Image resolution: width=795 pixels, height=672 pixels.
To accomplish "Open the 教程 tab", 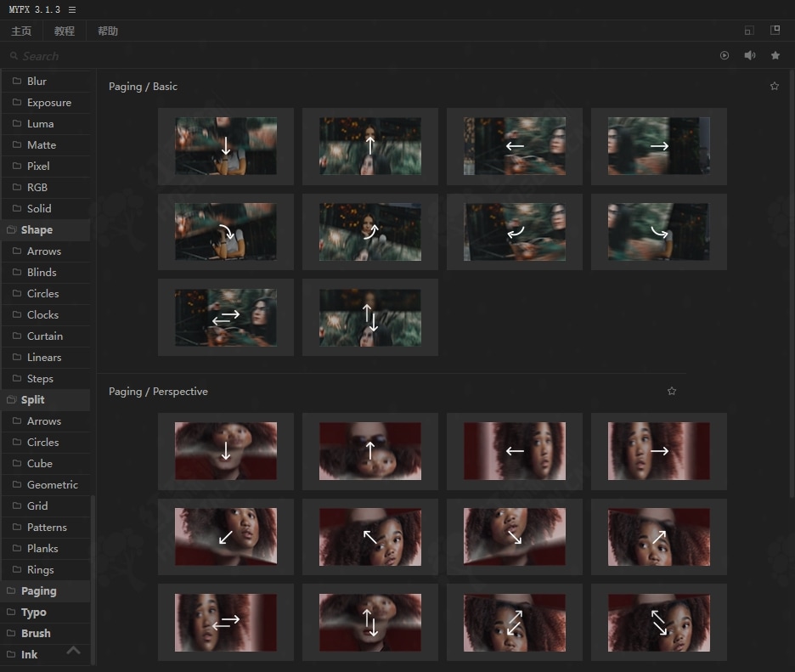I will (x=65, y=31).
